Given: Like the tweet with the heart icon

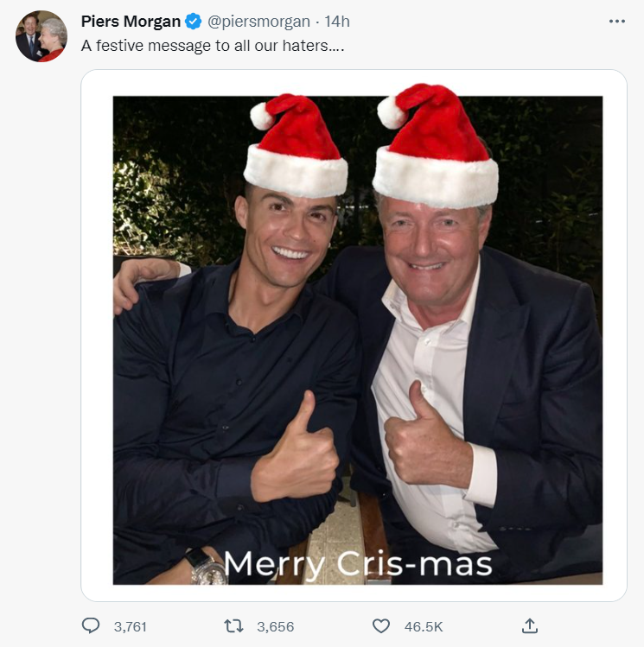Looking at the screenshot, I should point(381,626).
